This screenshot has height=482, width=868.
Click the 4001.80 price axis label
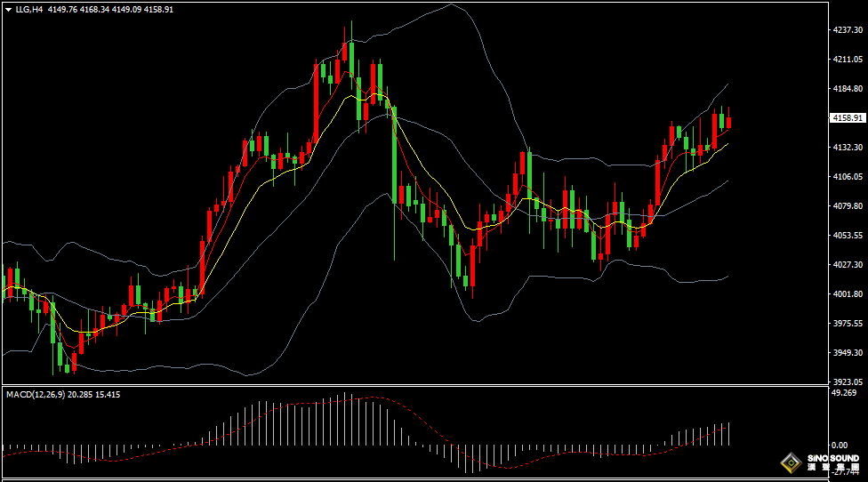pos(847,294)
